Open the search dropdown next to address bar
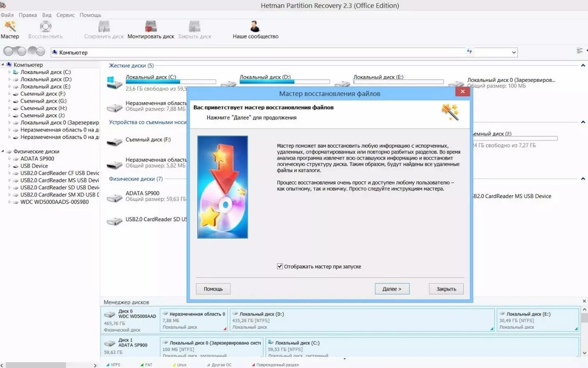 (x=514, y=52)
